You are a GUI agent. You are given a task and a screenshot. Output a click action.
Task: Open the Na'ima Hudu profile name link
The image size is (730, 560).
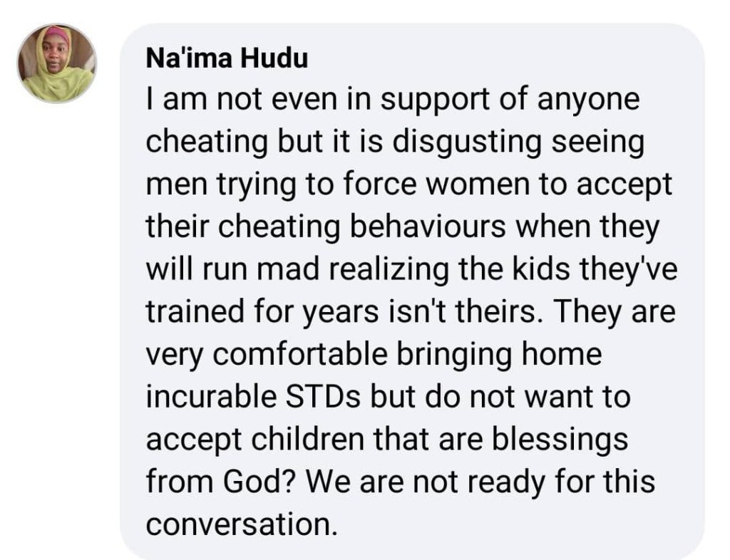point(227,58)
